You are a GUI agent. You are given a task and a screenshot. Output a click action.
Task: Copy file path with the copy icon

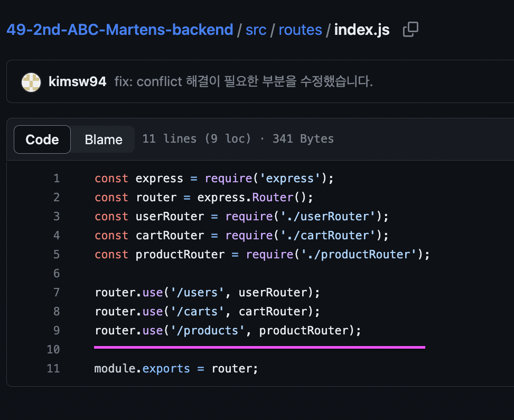coord(410,30)
